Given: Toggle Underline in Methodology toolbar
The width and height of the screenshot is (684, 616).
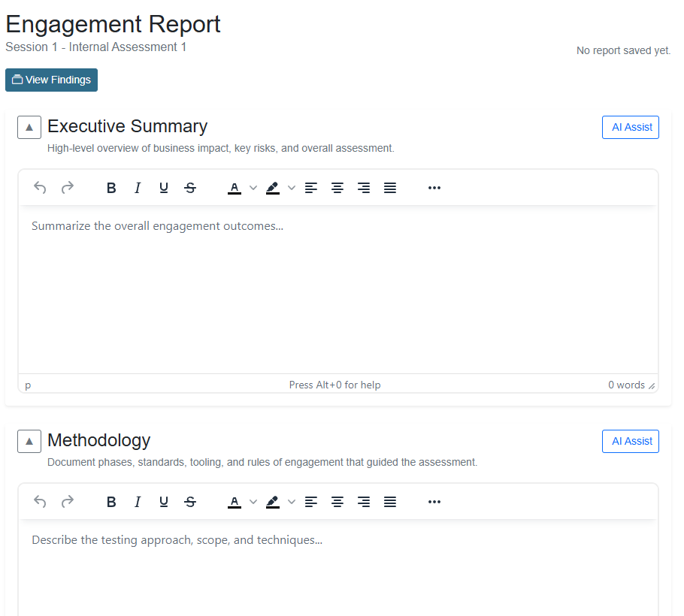Looking at the screenshot, I should coord(164,502).
